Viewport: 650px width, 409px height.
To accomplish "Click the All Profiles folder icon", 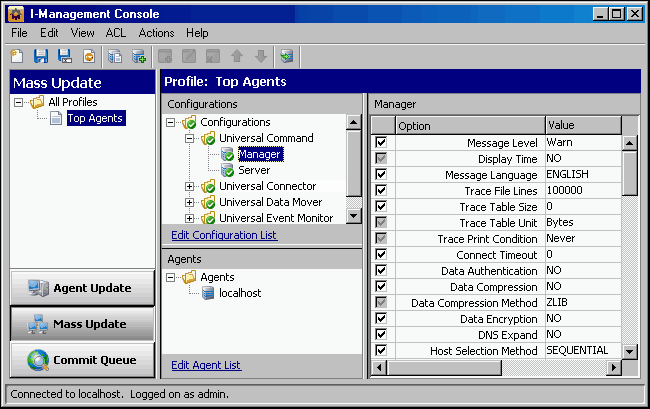I will [37, 102].
